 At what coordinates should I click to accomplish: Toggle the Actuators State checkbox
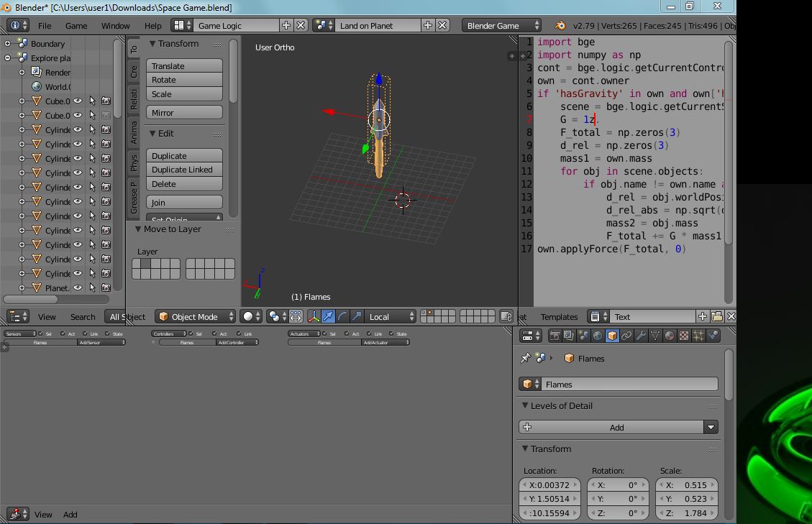coord(391,334)
